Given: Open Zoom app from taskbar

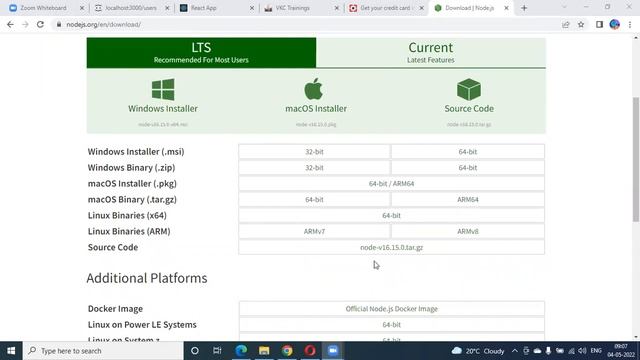Looking at the screenshot, I should pyautogui.click(x=333, y=351).
